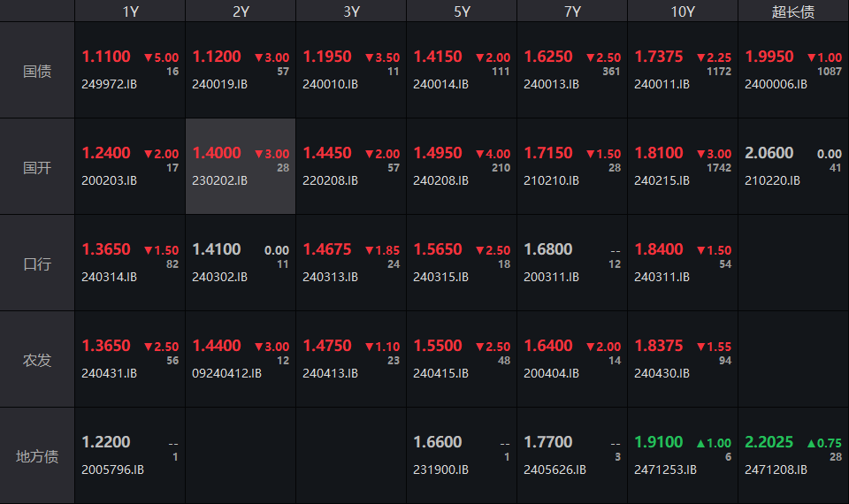Click the 国开 超长债 yield 2.0600
This screenshot has width=849, height=504.
pos(769,153)
